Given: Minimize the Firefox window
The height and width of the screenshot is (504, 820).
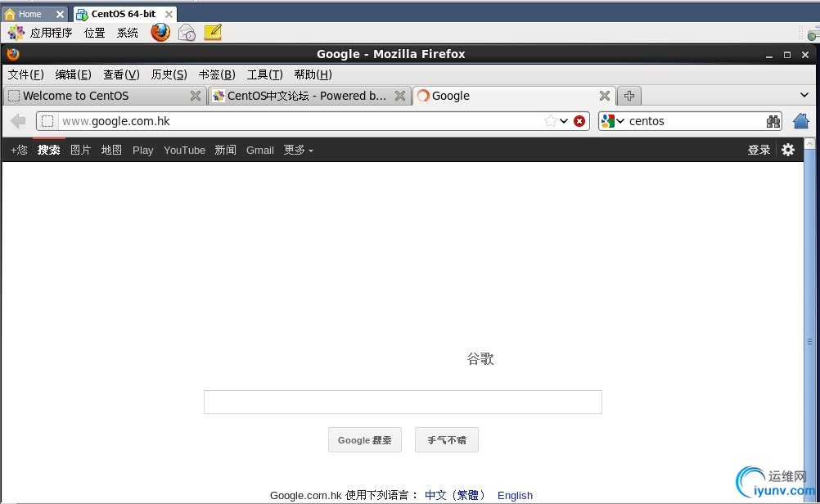Looking at the screenshot, I should tap(768, 55).
